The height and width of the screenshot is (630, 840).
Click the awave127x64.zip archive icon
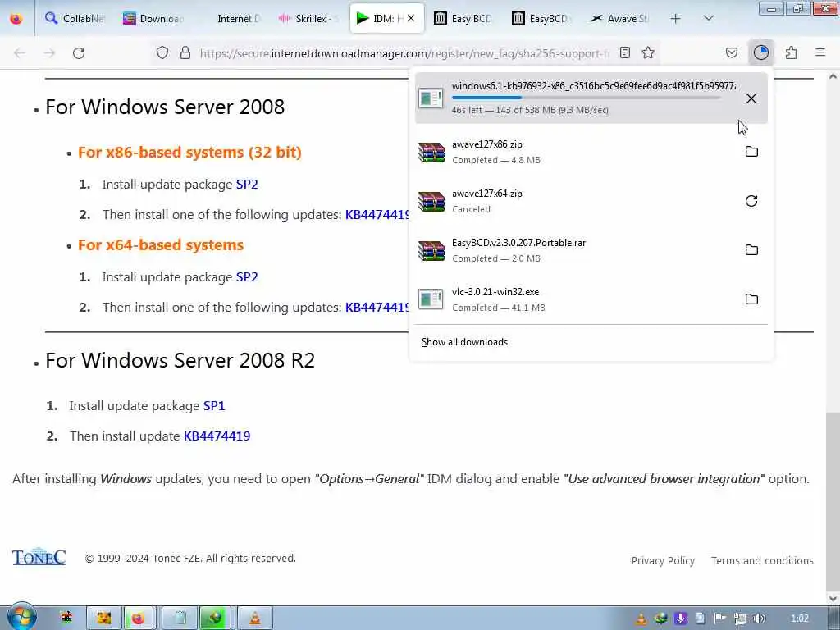pos(431,202)
